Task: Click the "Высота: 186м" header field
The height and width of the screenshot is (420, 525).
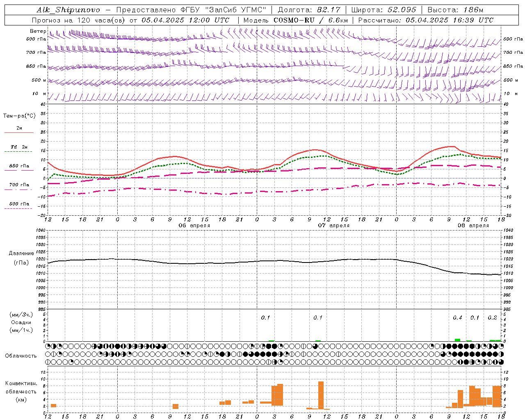Action: [x=456, y=10]
